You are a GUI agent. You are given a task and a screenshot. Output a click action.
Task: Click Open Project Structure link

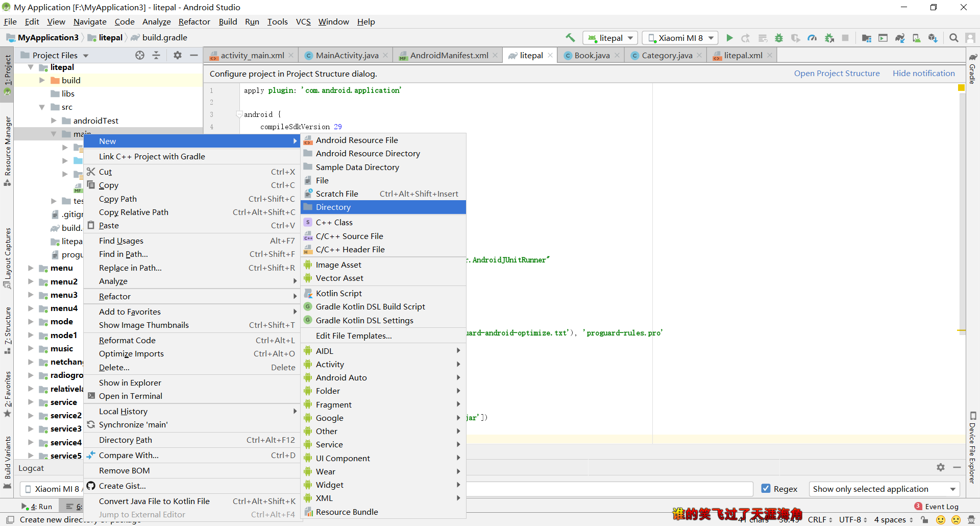pyautogui.click(x=837, y=74)
